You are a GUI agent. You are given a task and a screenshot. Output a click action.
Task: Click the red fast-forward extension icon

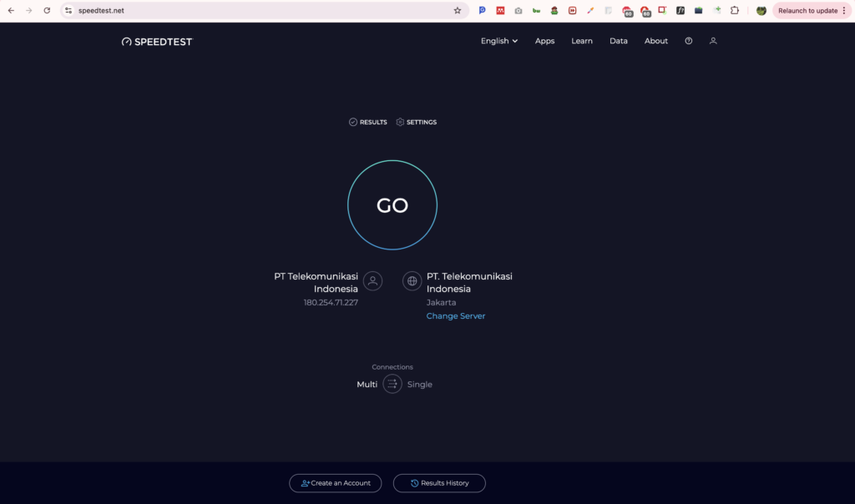[x=572, y=10]
